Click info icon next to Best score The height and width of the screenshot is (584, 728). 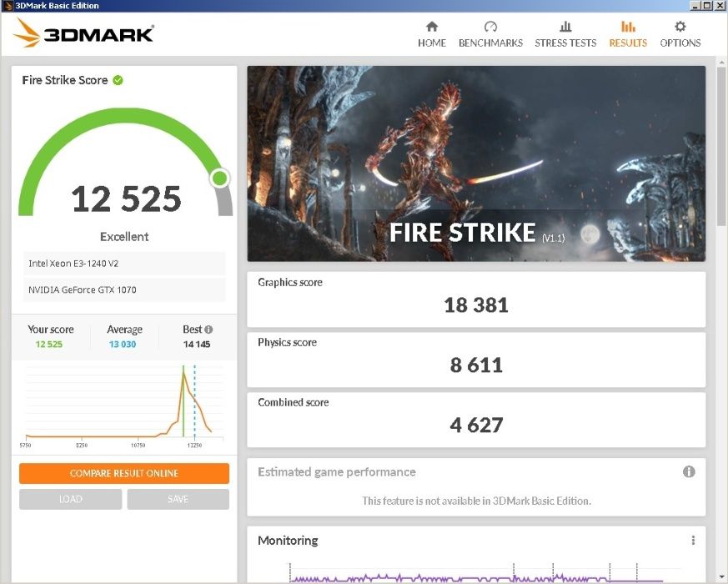pos(208,330)
